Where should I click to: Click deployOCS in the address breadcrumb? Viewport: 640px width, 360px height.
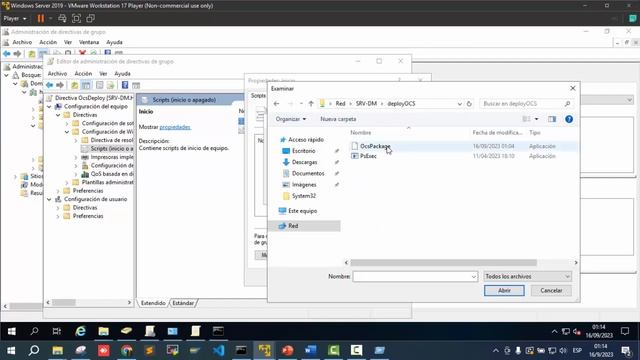point(401,104)
